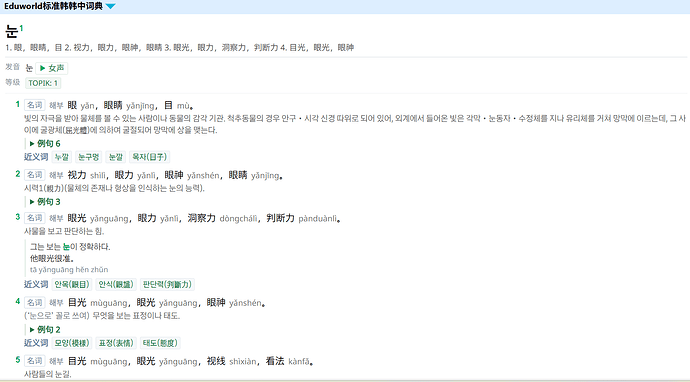Click the 等级 label
Screen dimensions: 690x382
[12, 82]
